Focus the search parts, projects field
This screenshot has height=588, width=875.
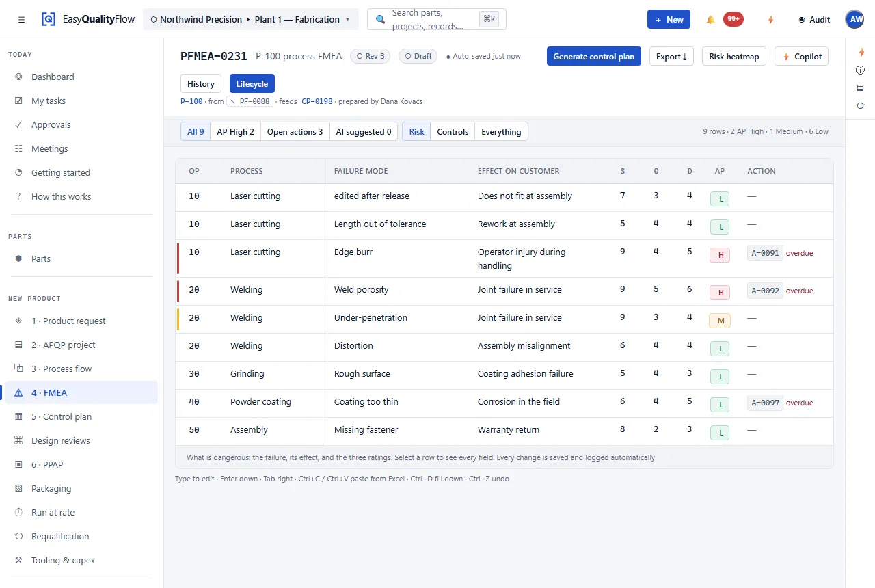[x=436, y=19]
